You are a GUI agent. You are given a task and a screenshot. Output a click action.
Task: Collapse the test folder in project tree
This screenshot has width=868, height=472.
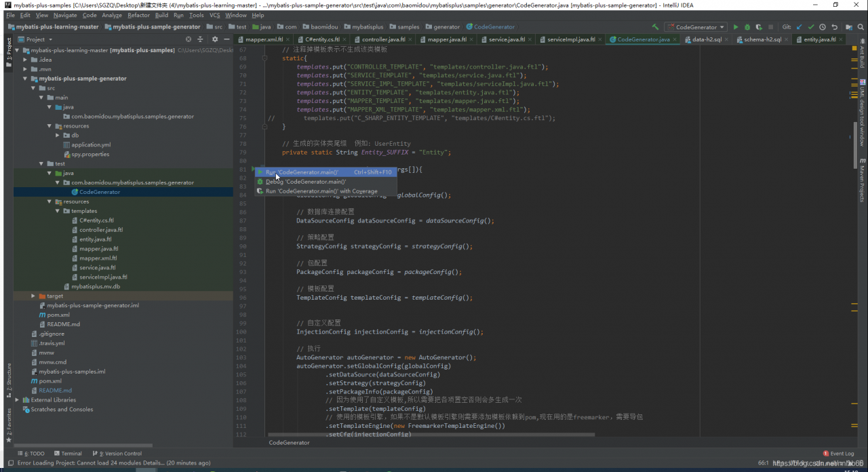point(41,163)
